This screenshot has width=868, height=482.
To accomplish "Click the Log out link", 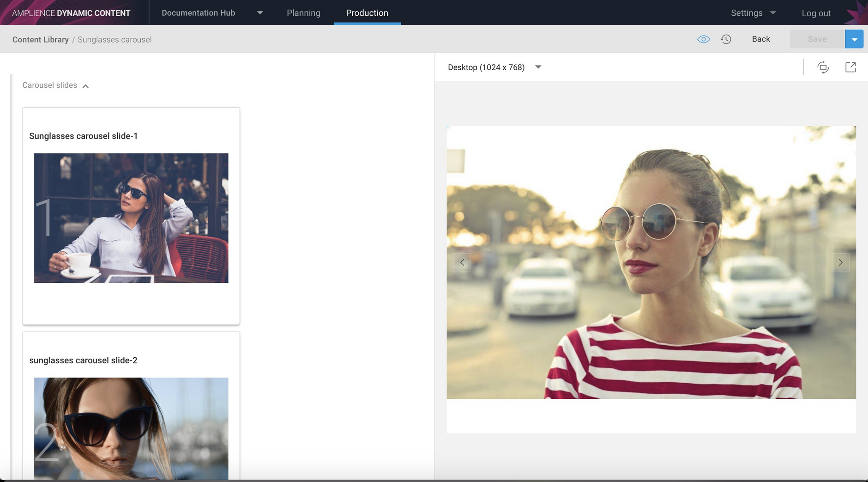I will tap(816, 13).
